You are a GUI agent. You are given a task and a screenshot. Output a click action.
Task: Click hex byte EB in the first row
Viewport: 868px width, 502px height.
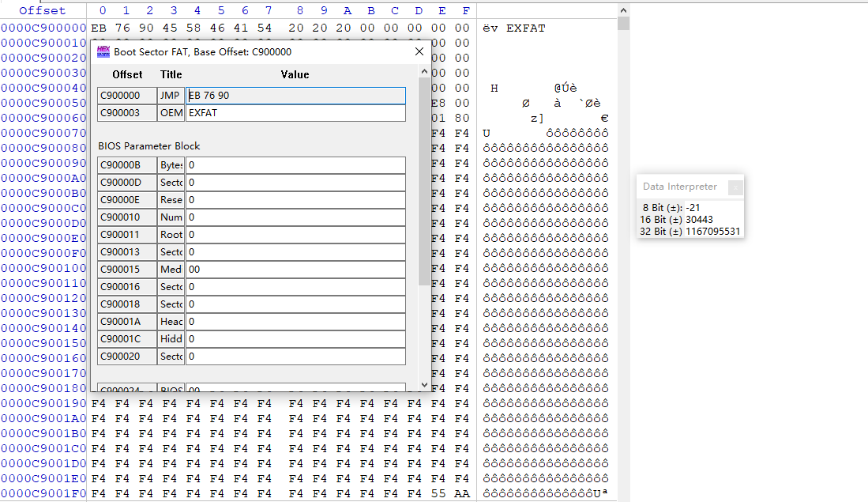click(99, 28)
